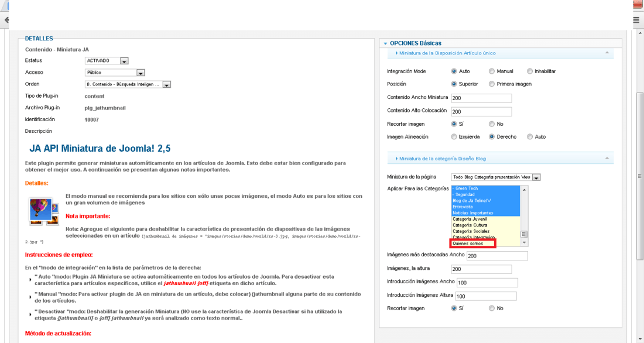
Task: Click categories list scroll down arrow
Action: [x=524, y=243]
